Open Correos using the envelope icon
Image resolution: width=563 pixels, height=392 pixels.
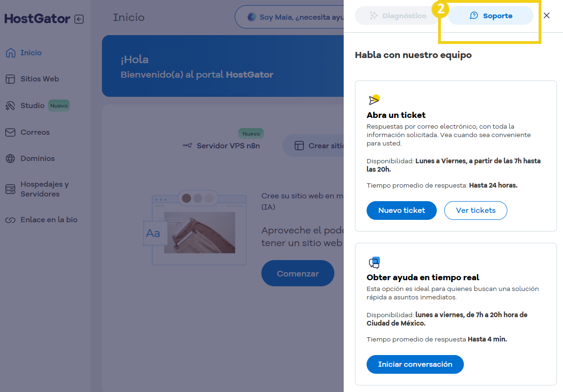click(10, 132)
